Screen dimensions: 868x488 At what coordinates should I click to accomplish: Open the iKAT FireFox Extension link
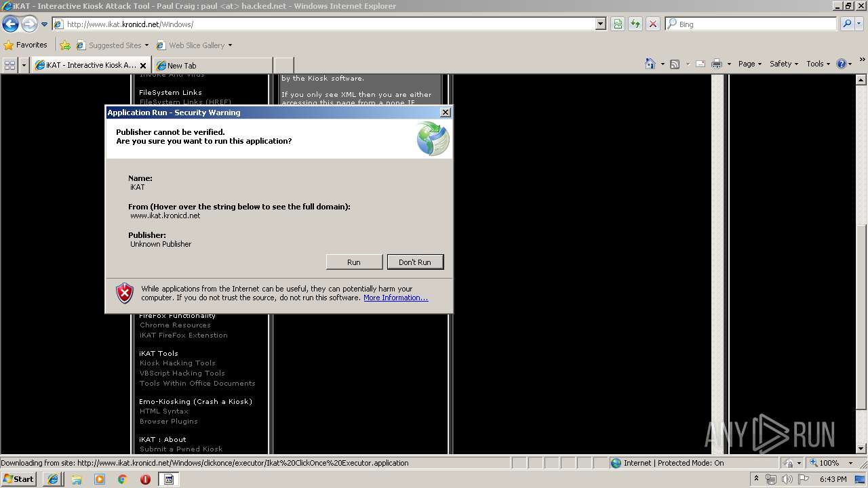coord(184,335)
